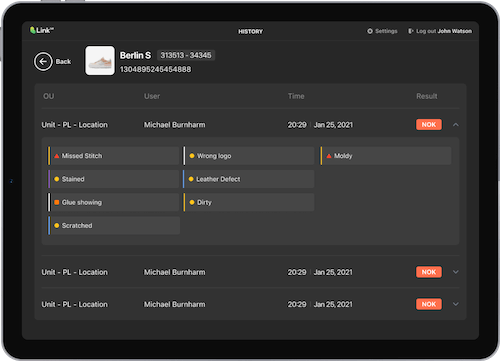500x361 pixels.
Task: Click Unit - PL - Location in first row
Action: point(75,125)
